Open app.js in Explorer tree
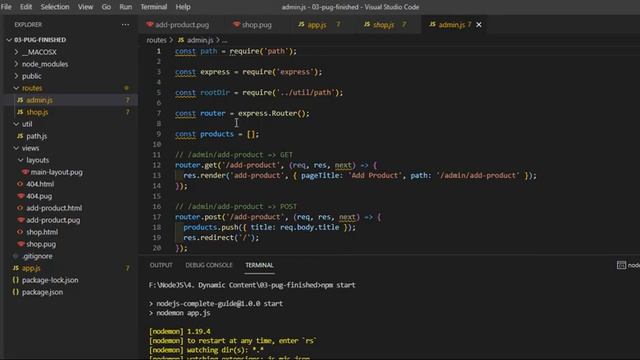Image resolution: width=640 pixels, height=360 pixels. pos(31,268)
